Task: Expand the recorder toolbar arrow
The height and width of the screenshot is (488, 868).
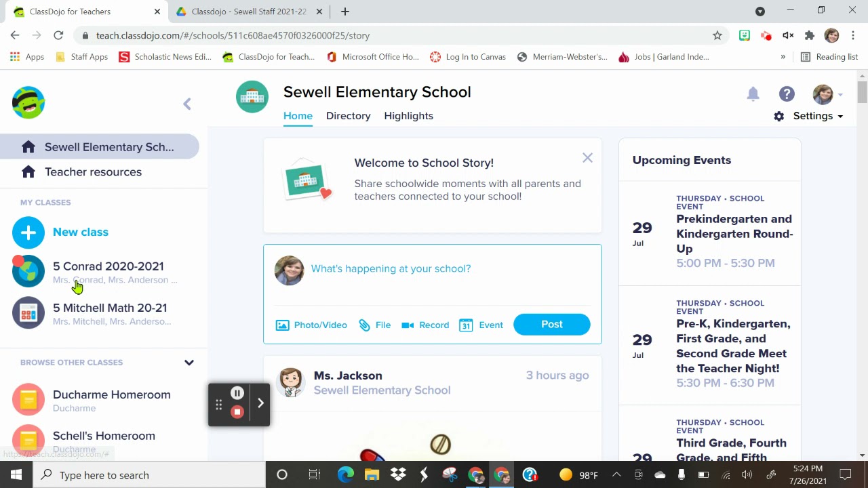Action: [260, 404]
